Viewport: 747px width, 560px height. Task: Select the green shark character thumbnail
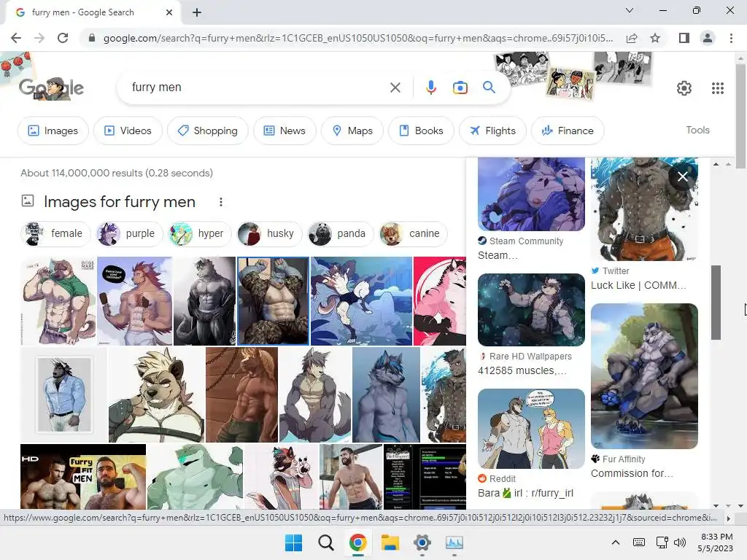point(195,477)
